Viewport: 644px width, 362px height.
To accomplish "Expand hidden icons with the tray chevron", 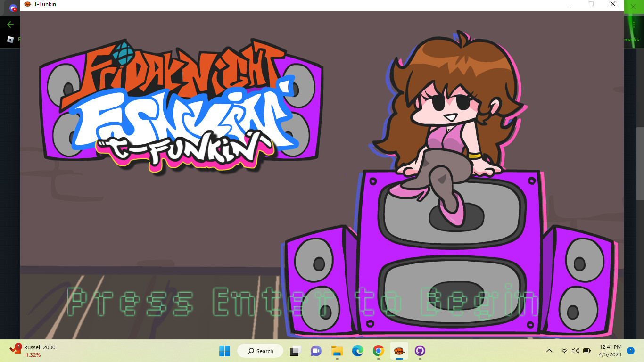I will click(x=549, y=351).
